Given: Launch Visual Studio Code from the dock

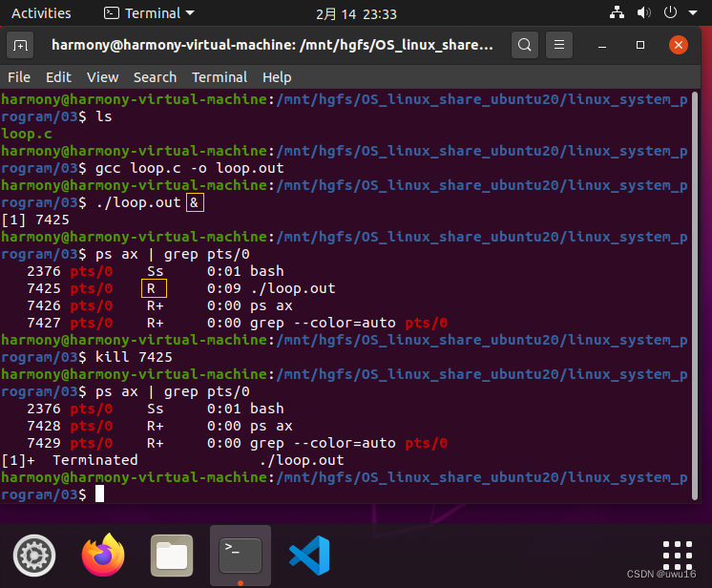Looking at the screenshot, I should [x=309, y=556].
